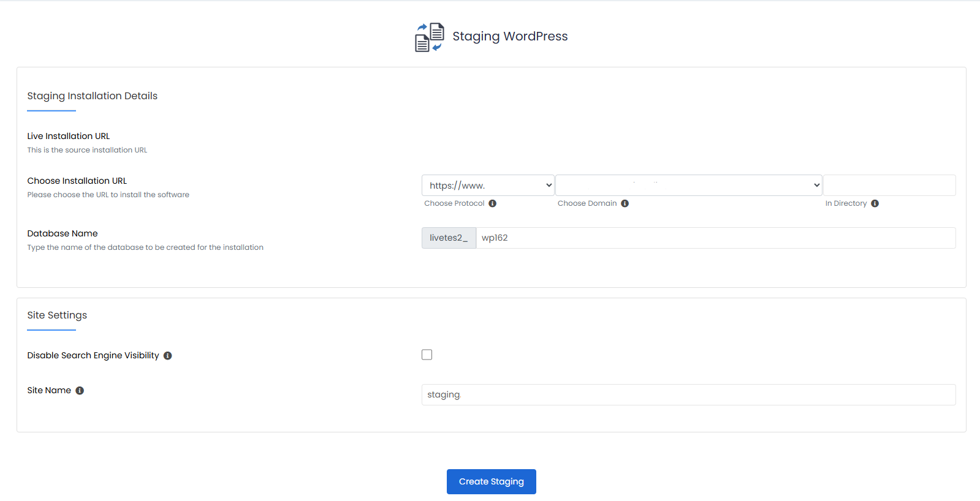The image size is (980, 501).
Task: Click the Choose Protocol caption
Action: point(454,203)
